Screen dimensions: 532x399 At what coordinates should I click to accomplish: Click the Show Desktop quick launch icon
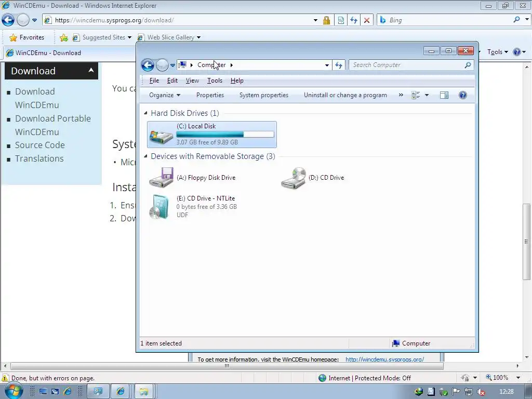[x=43, y=392]
